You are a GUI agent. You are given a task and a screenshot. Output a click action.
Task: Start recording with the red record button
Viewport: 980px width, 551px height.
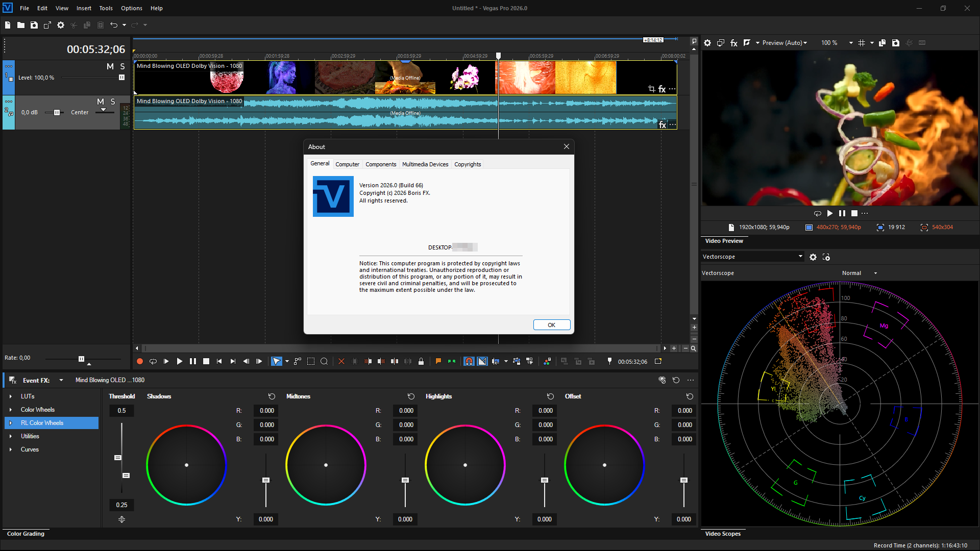pyautogui.click(x=140, y=362)
